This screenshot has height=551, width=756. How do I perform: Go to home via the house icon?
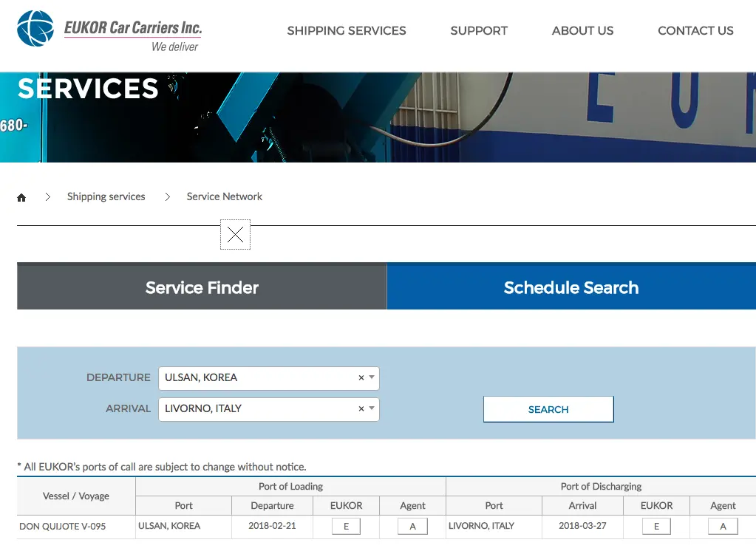[21, 197]
